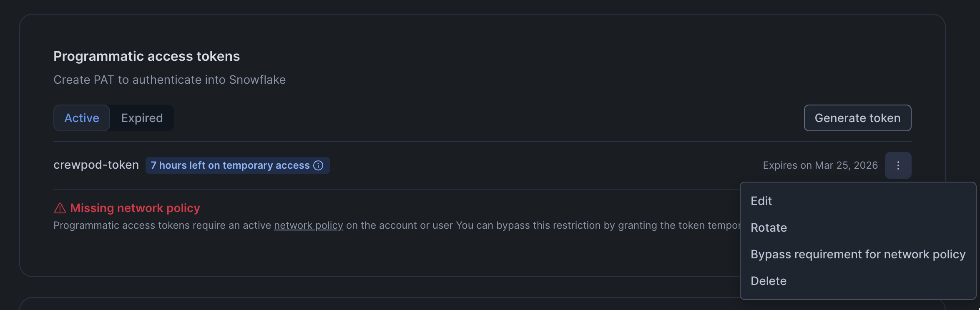
Task: Select Rotate in the token menu
Action: pos(769,227)
